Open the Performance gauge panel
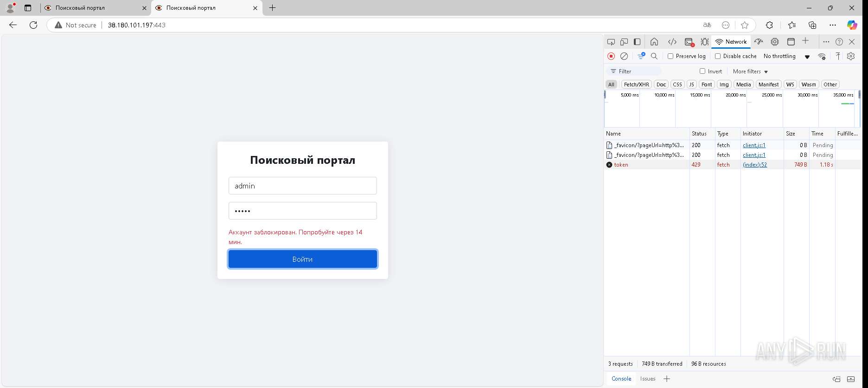 (759, 42)
